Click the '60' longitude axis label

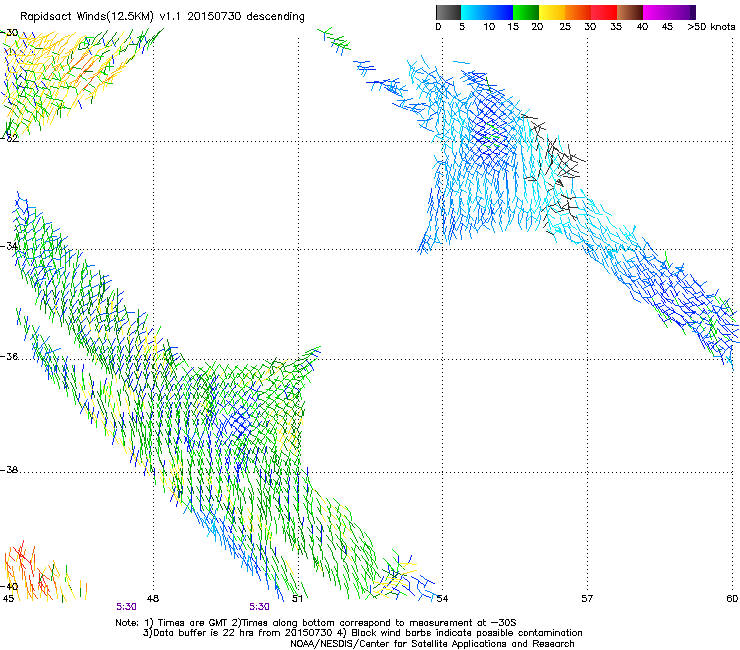point(732,599)
